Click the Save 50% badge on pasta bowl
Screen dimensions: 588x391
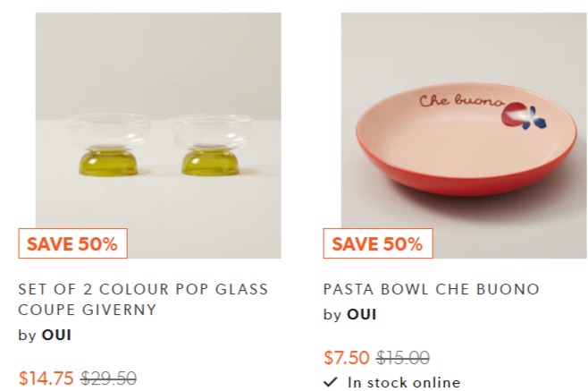(378, 243)
